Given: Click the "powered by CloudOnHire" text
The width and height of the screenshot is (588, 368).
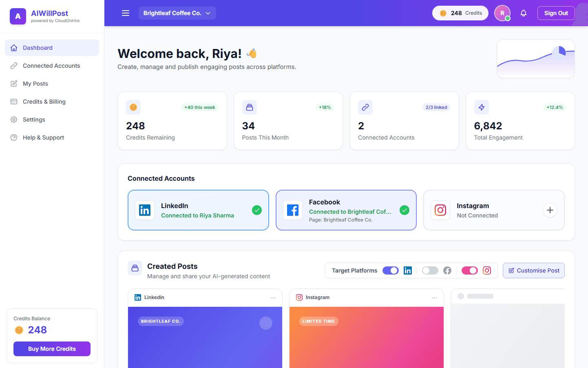Looking at the screenshot, I should tap(55, 21).
